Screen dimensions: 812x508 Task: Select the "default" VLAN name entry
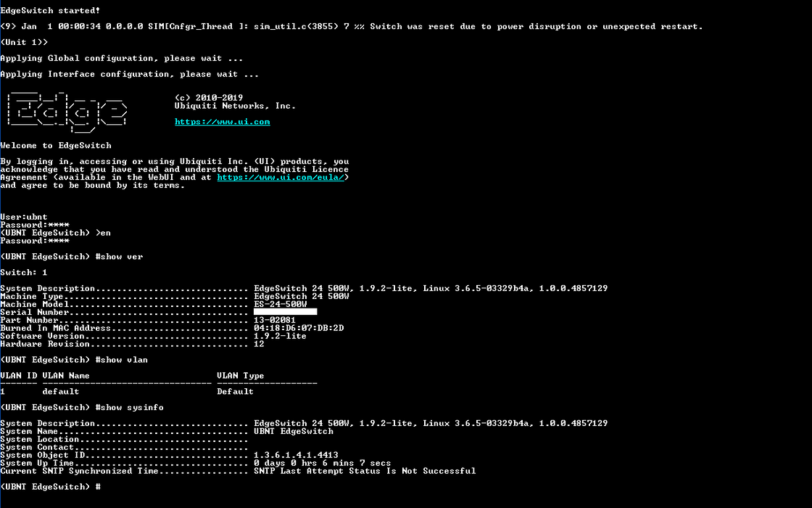pyautogui.click(x=61, y=391)
